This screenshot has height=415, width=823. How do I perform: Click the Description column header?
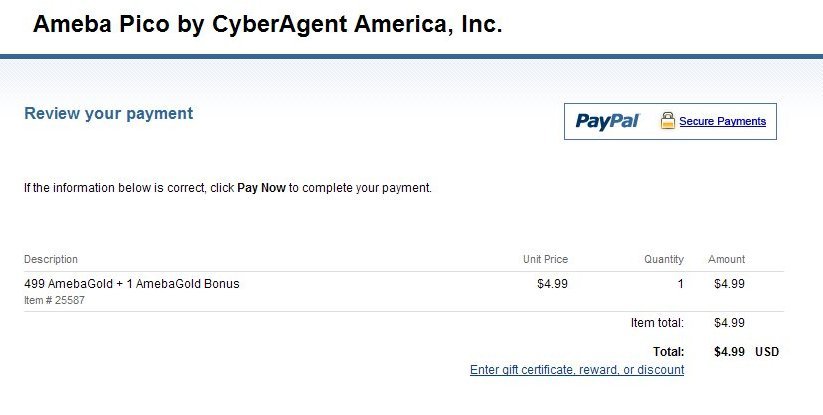click(x=51, y=259)
